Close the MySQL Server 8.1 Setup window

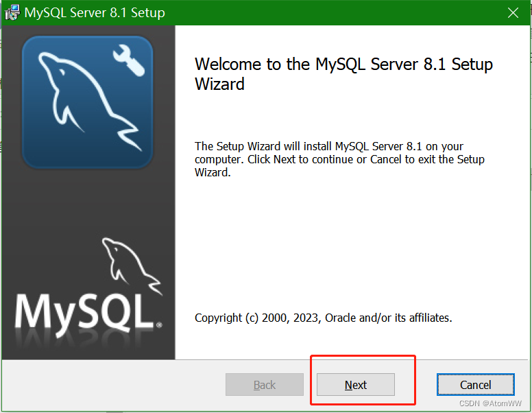coord(513,13)
